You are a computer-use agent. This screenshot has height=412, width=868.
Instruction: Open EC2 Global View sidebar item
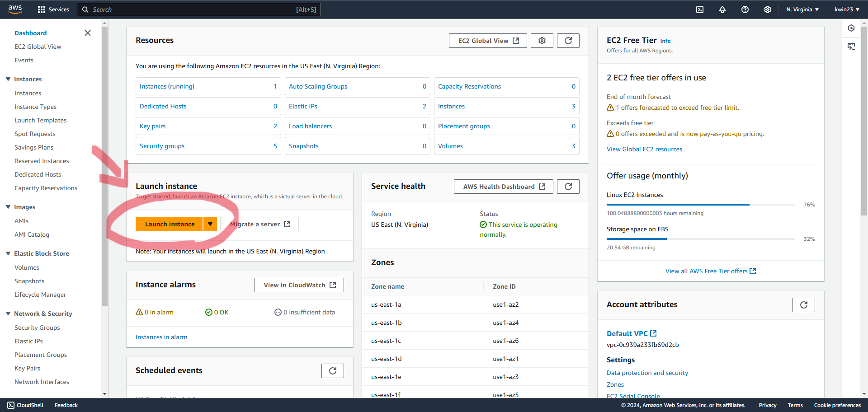[x=38, y=47]
